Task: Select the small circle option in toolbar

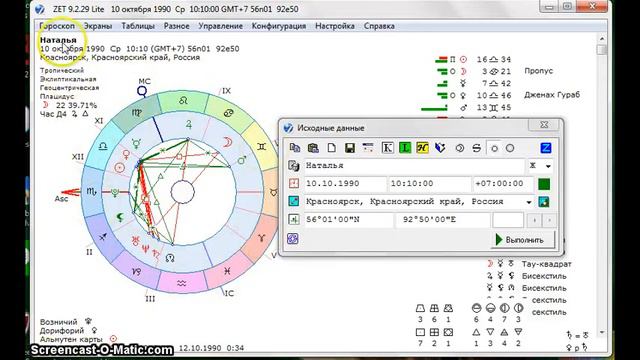Action: [494, 149]
